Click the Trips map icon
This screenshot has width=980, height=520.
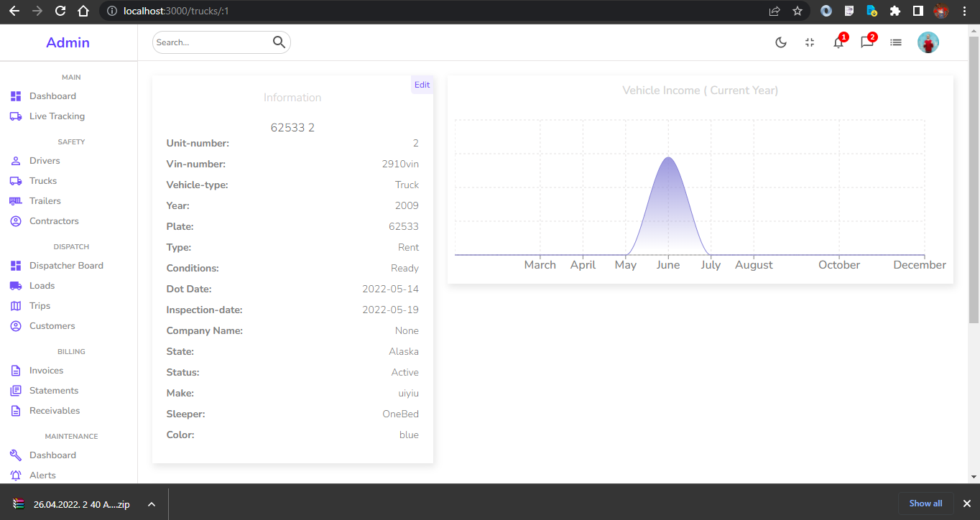pos(16,306)
